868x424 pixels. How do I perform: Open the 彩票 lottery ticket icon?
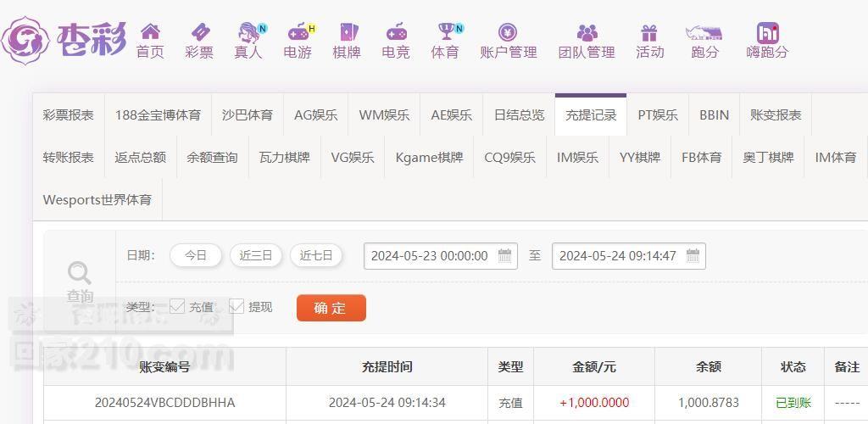tap(200, 31)
